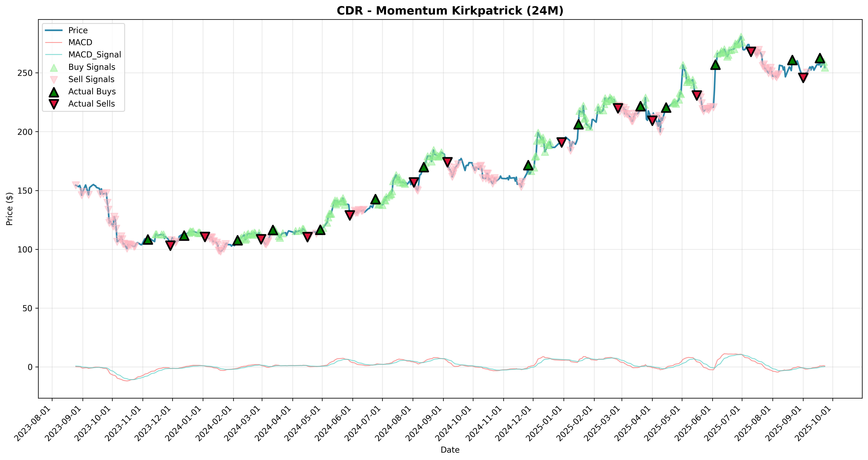Viewport: 868px width, 460px height.
Task: Click the Price ($) axis label
Action: pyautogui.click(x=10, y=209)
